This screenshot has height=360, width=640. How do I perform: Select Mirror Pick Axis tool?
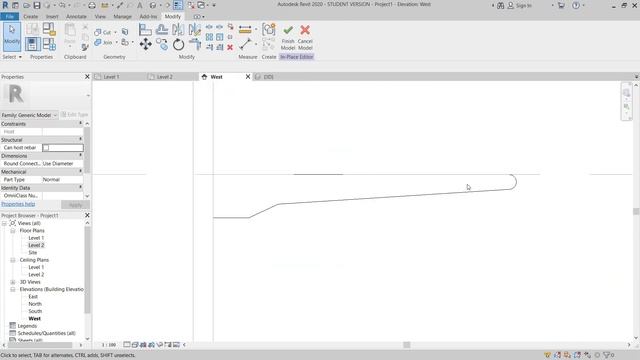(178, 29)
